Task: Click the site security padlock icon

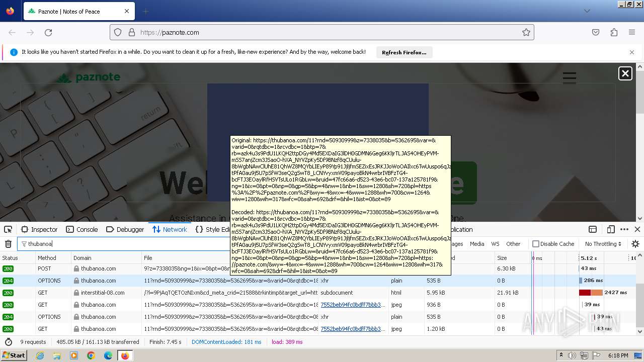Action: (x=131, y=32)
